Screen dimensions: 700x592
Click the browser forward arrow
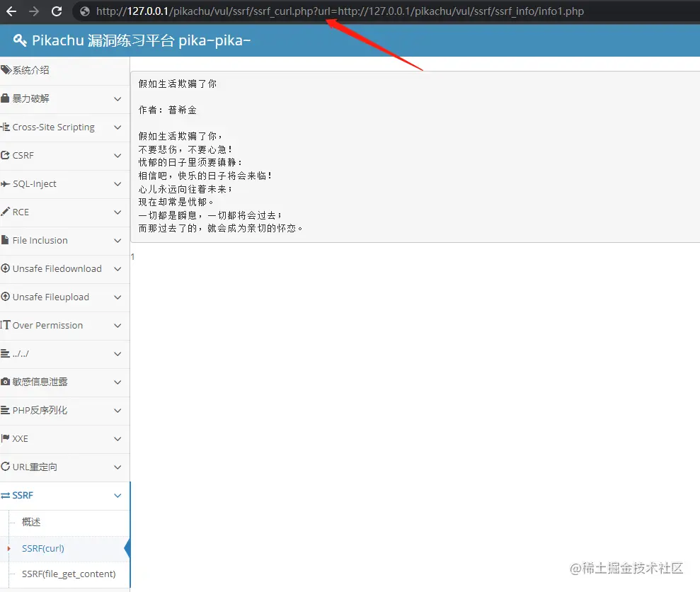click(x=34, y=11)
